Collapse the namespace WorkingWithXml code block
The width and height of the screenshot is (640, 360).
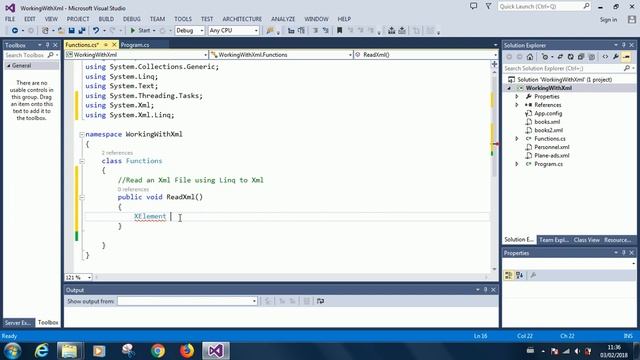82,134
